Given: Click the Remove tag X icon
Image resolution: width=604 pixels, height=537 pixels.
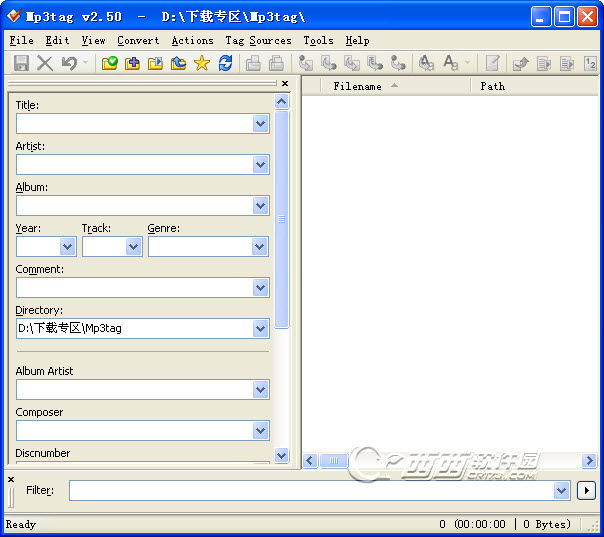Looking at the screenshot, I should (45, 63).
